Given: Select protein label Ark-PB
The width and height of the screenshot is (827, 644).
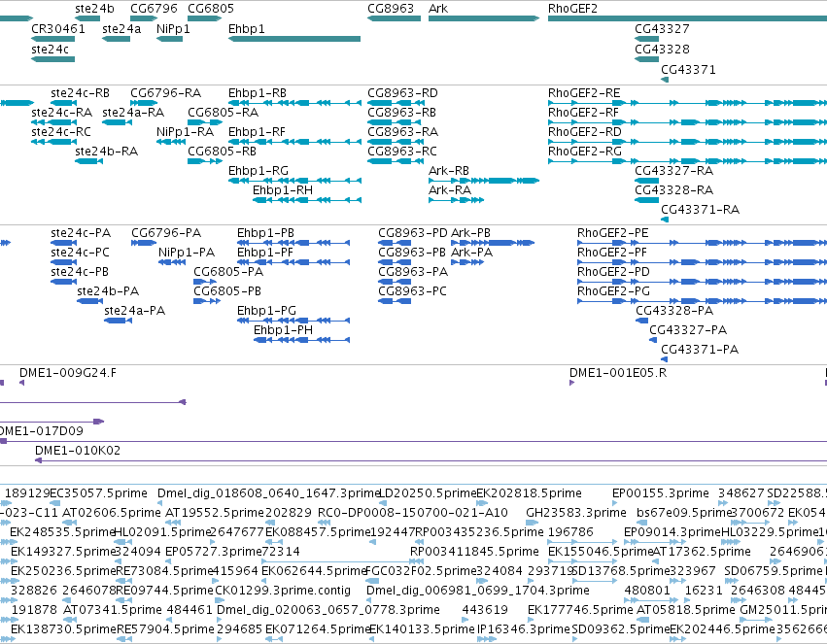Looking at the screenshot, I should click(x=470, y=233).
